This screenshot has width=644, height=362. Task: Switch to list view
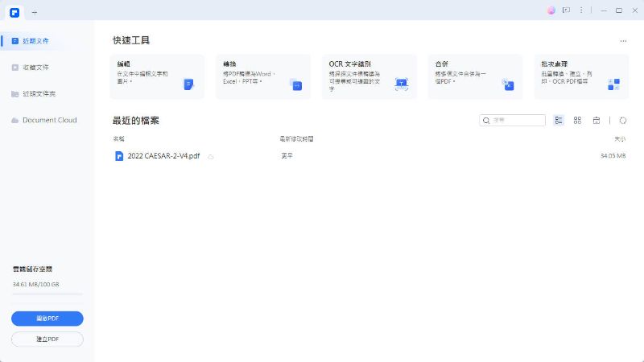[x=559, y=120]
